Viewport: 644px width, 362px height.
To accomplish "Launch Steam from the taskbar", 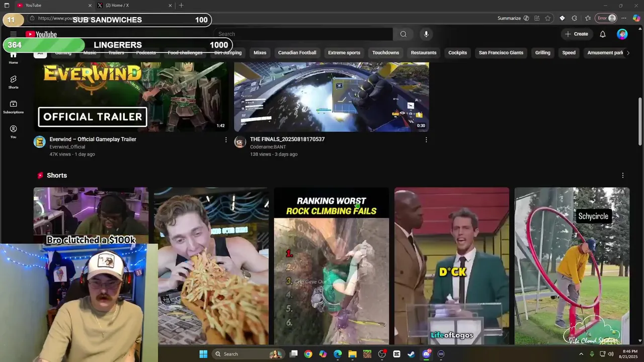I will [x=411, y=354].
